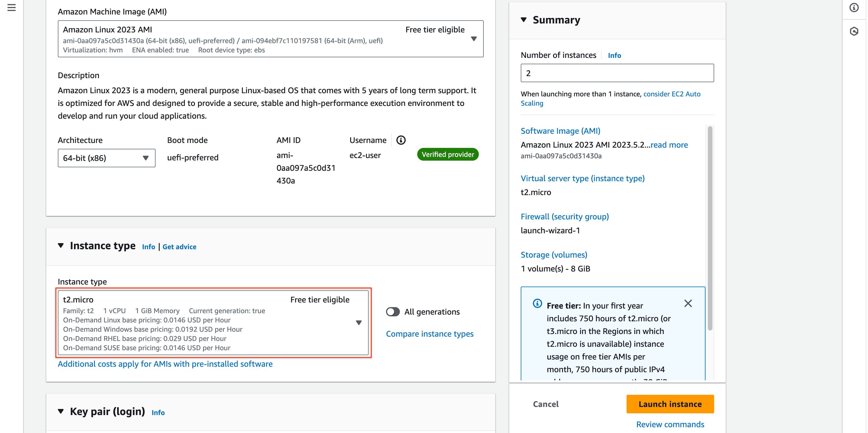Click the Free tier info icon

coord(537,304)
